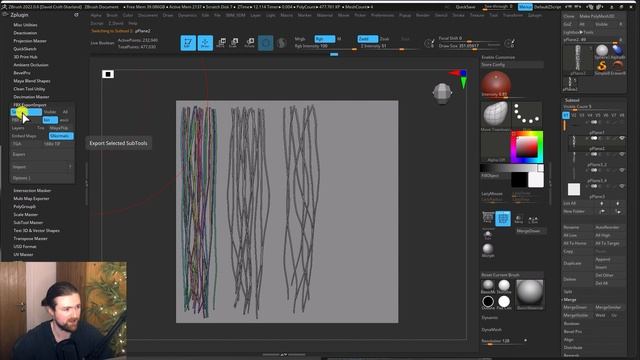This screenshot has width=640, height=360.
Task: Select the Outline black circle material
Action: coord(488,302)
